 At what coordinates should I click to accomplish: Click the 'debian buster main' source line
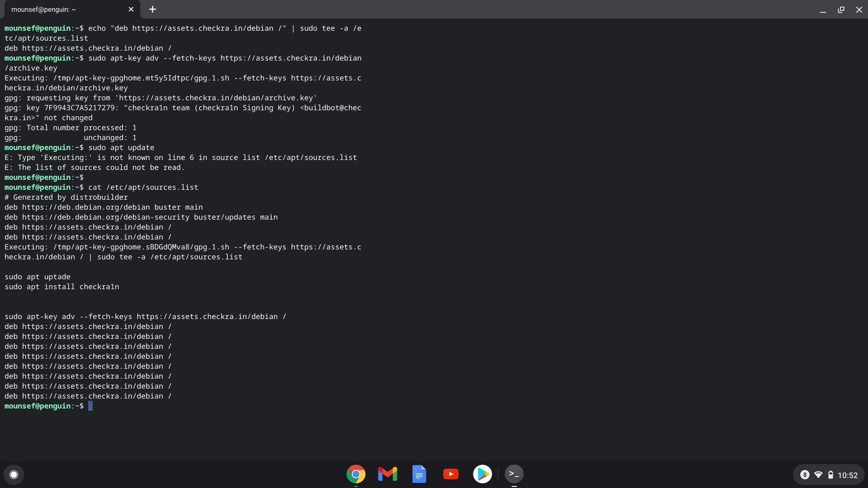click(104, 207)
